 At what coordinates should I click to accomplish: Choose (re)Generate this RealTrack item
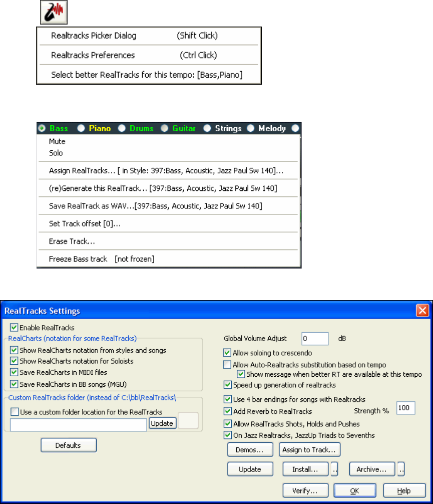click(169, 188)
